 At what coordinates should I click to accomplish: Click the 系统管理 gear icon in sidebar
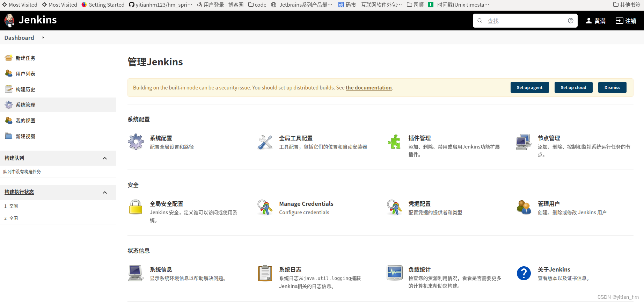(9, 104)
